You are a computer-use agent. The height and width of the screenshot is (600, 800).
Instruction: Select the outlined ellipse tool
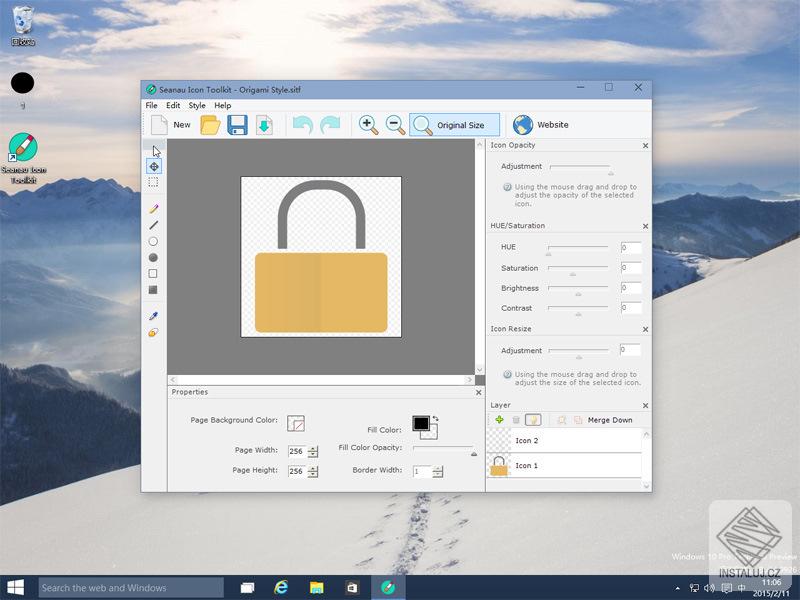click(153, 241)
